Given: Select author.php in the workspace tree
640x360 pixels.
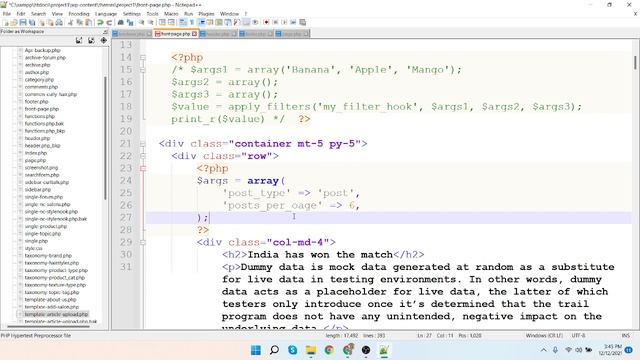Looking at the screenshot, I should click(37, 72).
